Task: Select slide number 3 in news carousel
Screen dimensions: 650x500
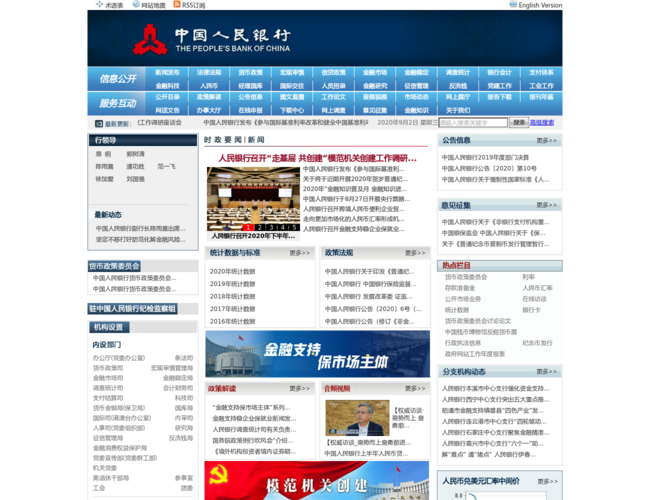Action: tap(271, 228)
